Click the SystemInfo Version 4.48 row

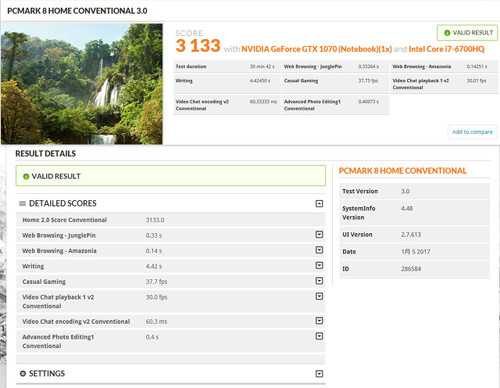pyautogui.click(x=415, y=213)
